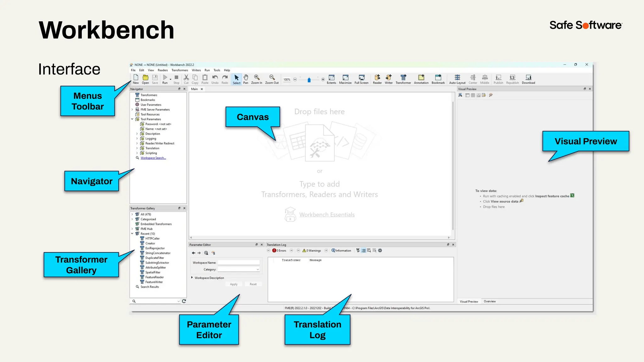Click the table view icon in Visual Preview
The height and width of the screenshot is (362, 644).
pyautogui.click(x=473, y=95)
